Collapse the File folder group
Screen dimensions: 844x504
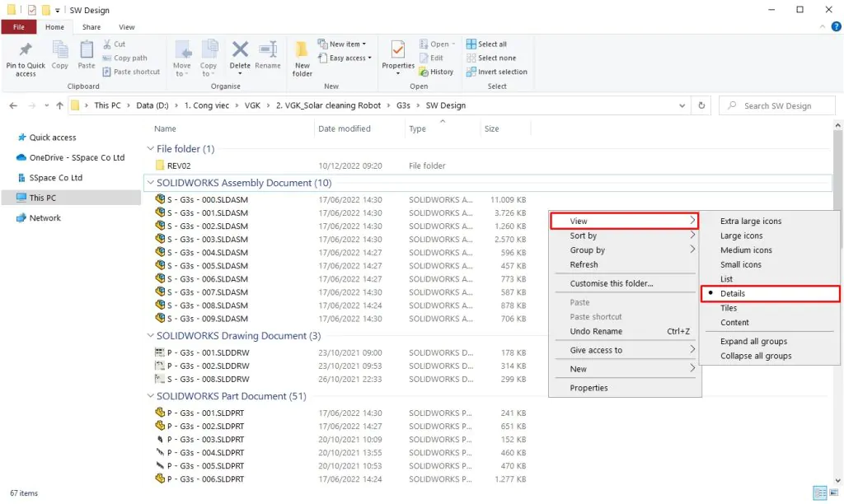pyautogui.click(x=151, y=148)
